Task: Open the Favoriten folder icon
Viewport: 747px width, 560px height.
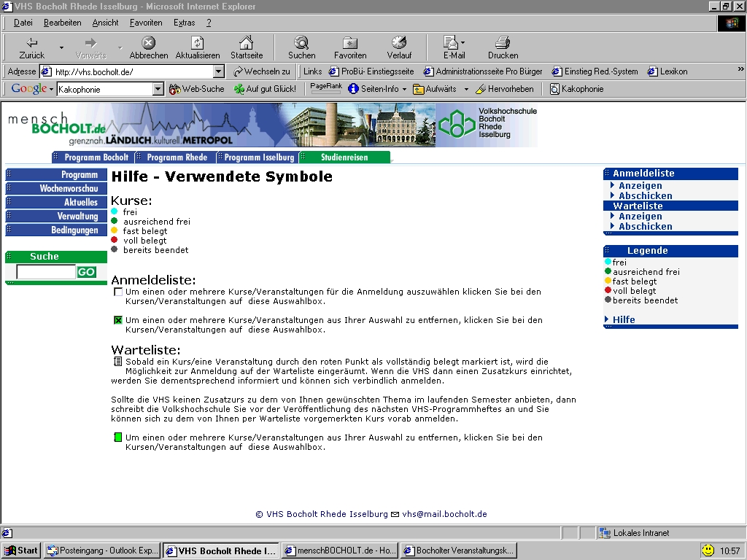Action: [350, 43]
